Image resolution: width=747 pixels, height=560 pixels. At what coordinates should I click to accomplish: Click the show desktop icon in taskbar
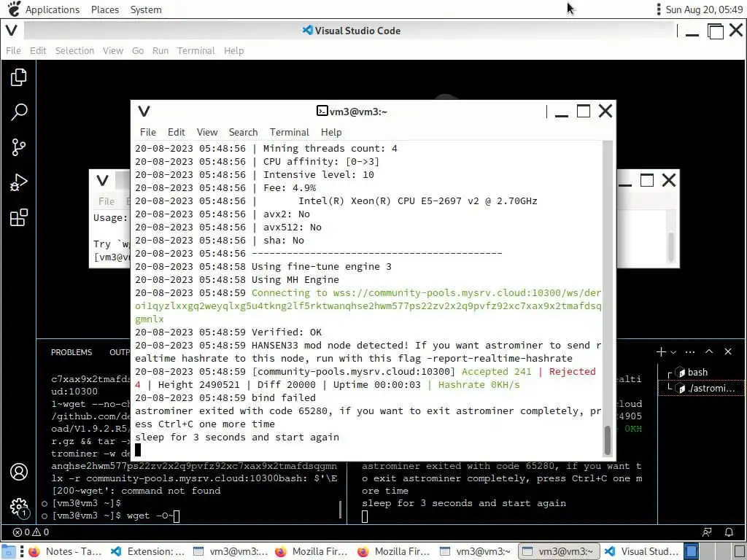point(8,551)
